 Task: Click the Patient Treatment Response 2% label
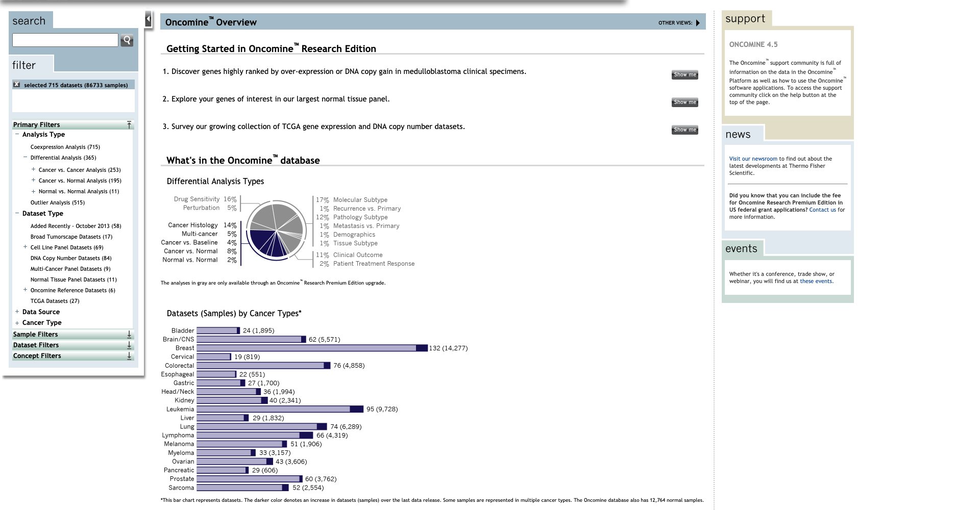[x=367, y=264]
